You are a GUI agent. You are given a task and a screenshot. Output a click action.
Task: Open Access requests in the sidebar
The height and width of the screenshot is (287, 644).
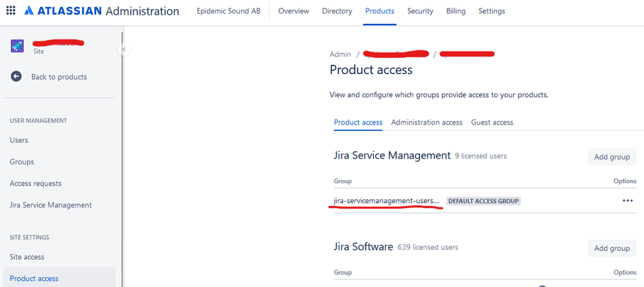(35, 183)
